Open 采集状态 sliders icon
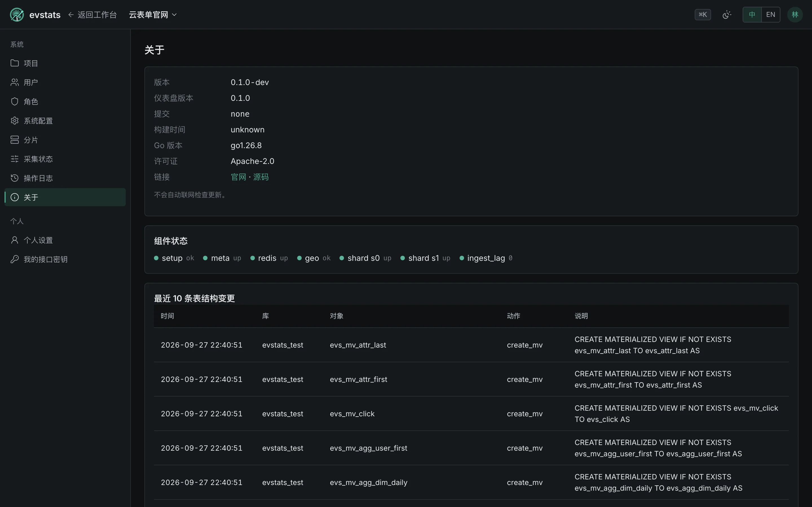Image resolution: width=812 pixels, height=507 pixels. pyautogui.click(x=14, y=159)
